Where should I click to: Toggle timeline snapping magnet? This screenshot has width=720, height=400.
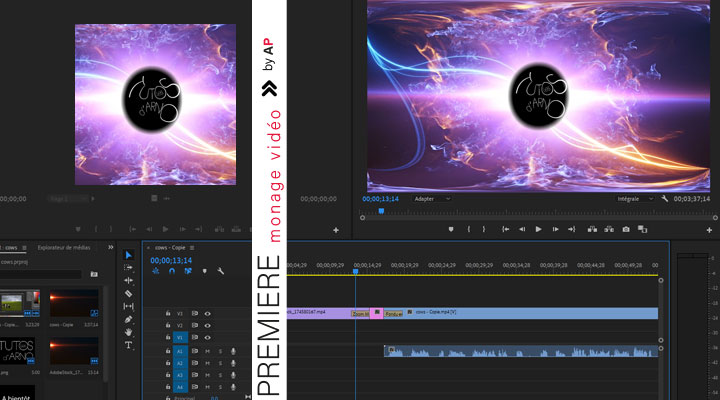(x=172, y=271)
